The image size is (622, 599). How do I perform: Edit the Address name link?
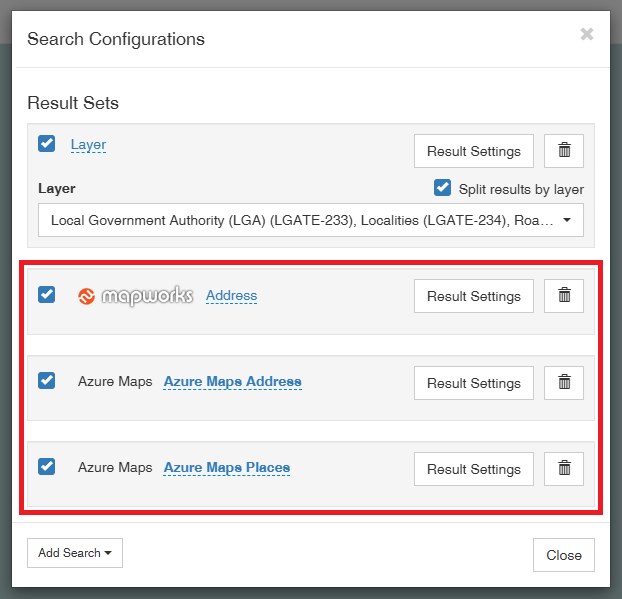231,296
